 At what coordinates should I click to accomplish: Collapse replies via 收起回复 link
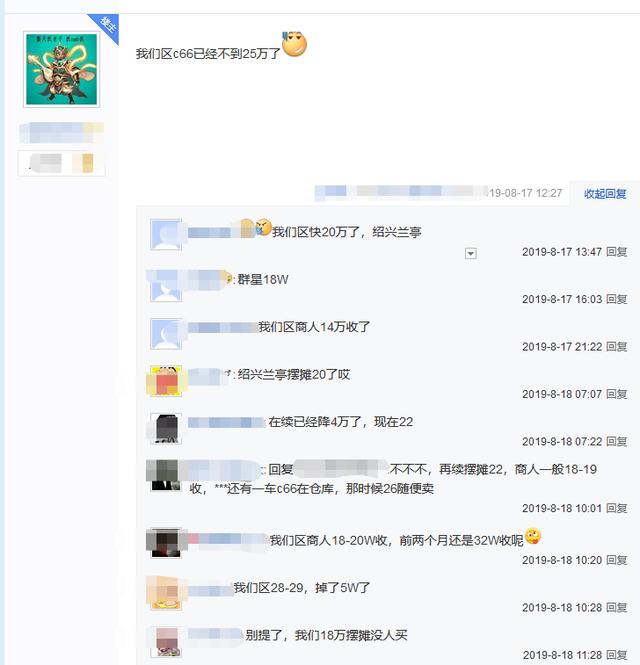(605, 194)
